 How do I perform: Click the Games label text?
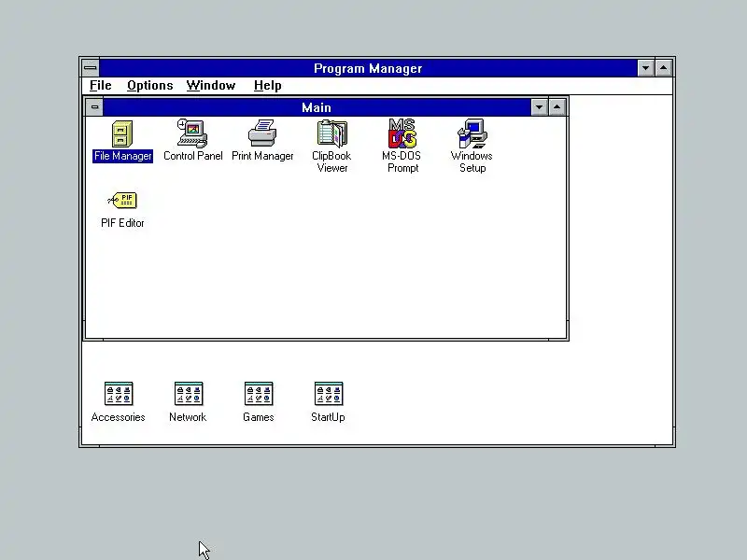[259, 417]
